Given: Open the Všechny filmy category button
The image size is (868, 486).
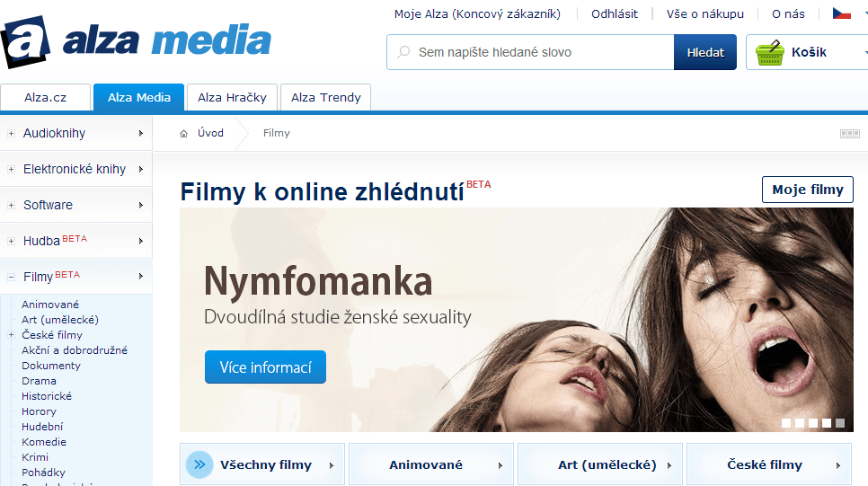Looking at the screenshot, I should point(262,464).
